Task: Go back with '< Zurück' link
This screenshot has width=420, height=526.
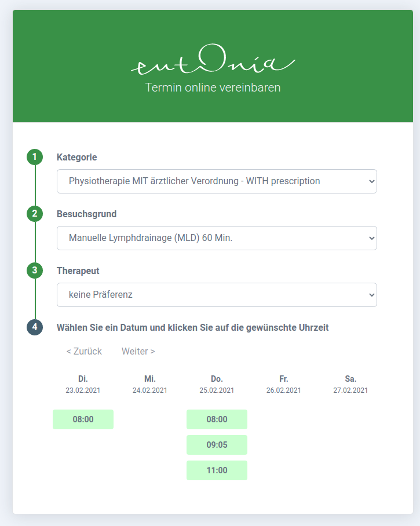Action: point(84,352)
